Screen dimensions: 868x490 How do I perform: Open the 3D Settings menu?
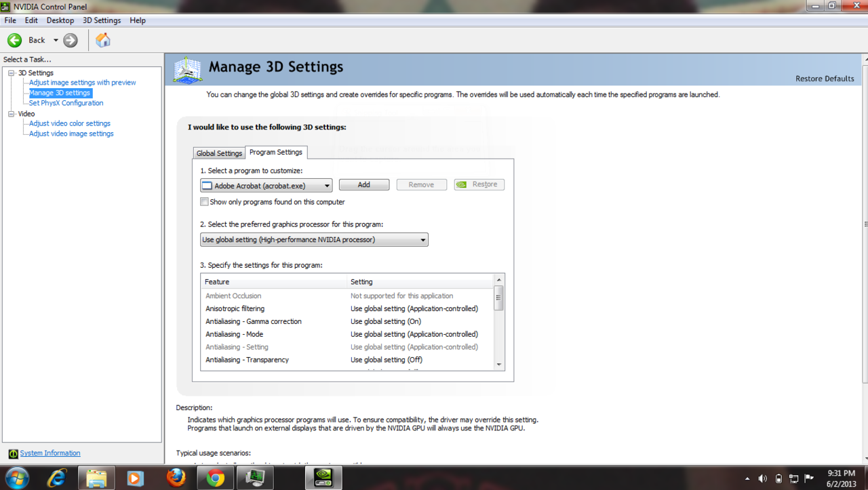click(102, 20)
